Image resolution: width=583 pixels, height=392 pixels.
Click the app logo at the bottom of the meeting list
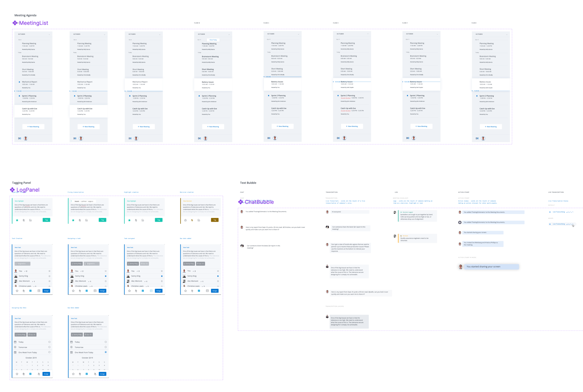pos(19,138)
